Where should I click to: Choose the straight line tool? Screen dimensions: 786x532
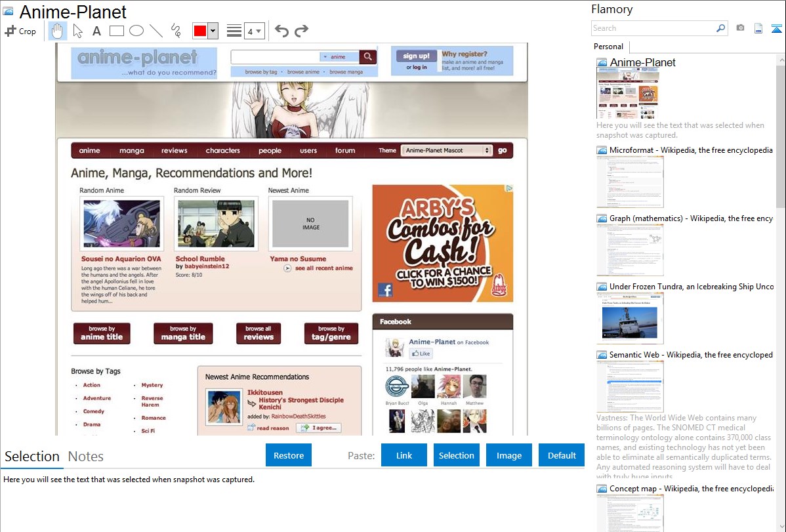[156, 31]
